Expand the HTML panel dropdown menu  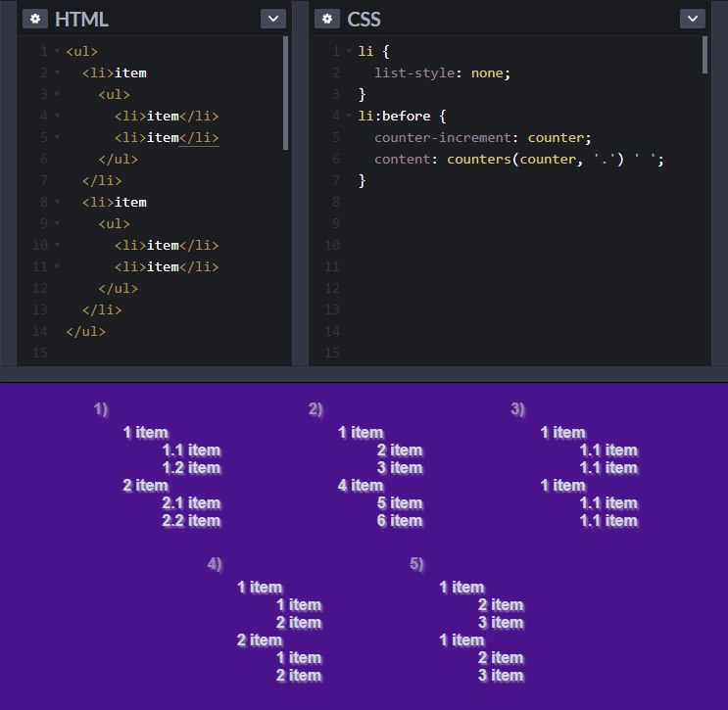pos(273,19)
